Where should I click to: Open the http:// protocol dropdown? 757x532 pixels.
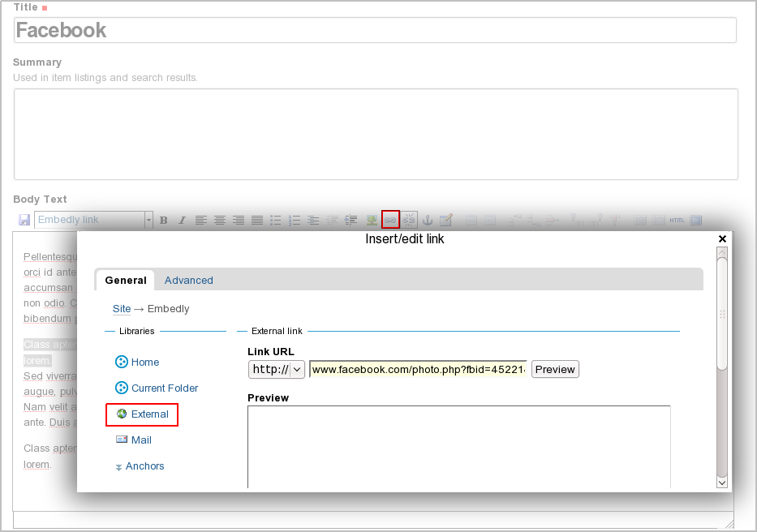coord(276,369)
